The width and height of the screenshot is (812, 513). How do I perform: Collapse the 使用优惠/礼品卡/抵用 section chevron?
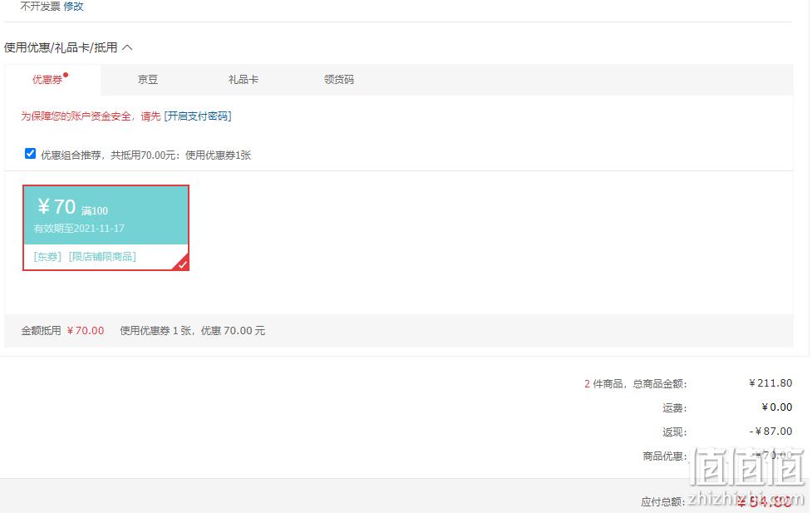127,47
